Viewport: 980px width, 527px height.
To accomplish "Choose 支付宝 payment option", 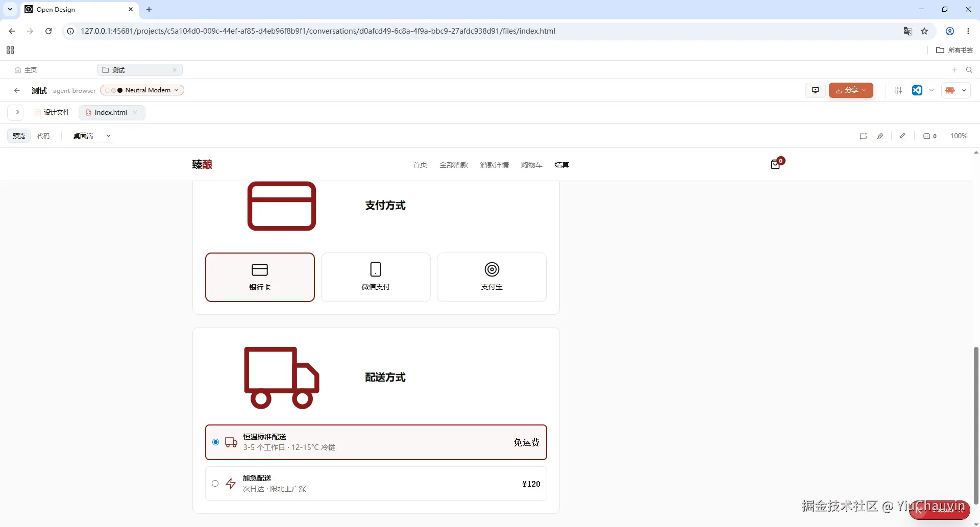I will coord(492,277).
